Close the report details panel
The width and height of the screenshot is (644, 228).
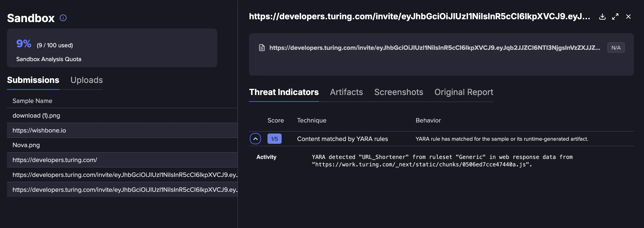[x=628, y=17]
